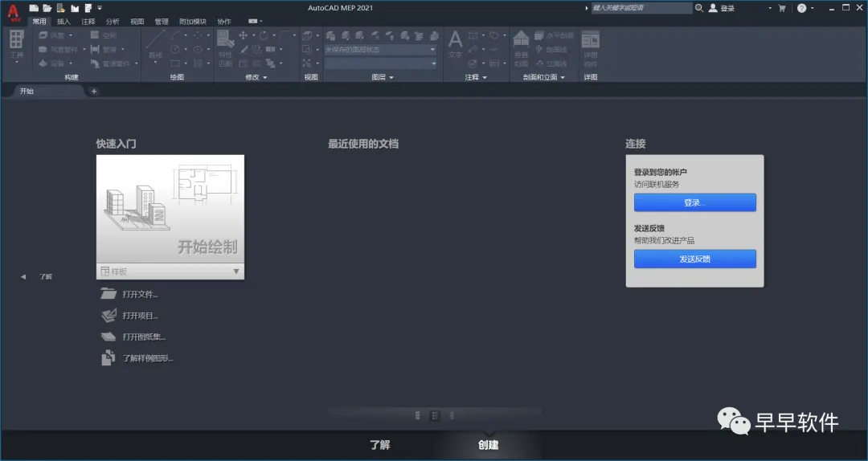Viewport: 868px width, 461px height.
Task: Toggle the ribbon minimize button beside 协作 tab
Action: (x=254, y=21)
